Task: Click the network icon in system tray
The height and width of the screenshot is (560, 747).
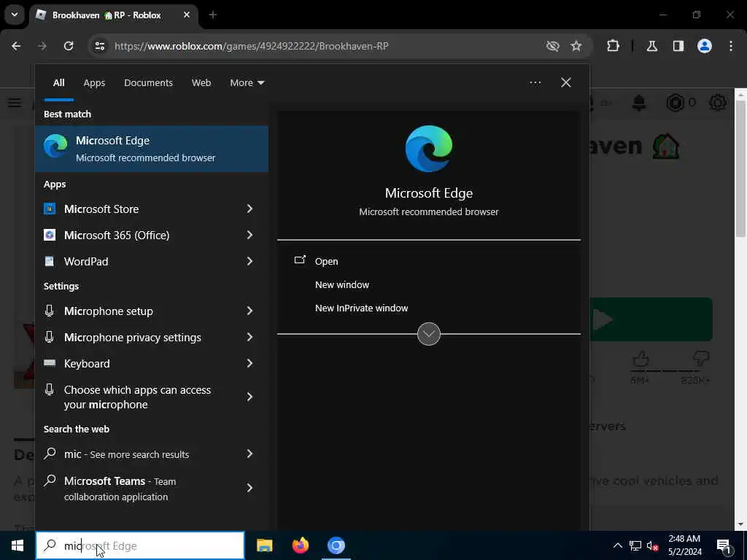Action: point(635,545)
